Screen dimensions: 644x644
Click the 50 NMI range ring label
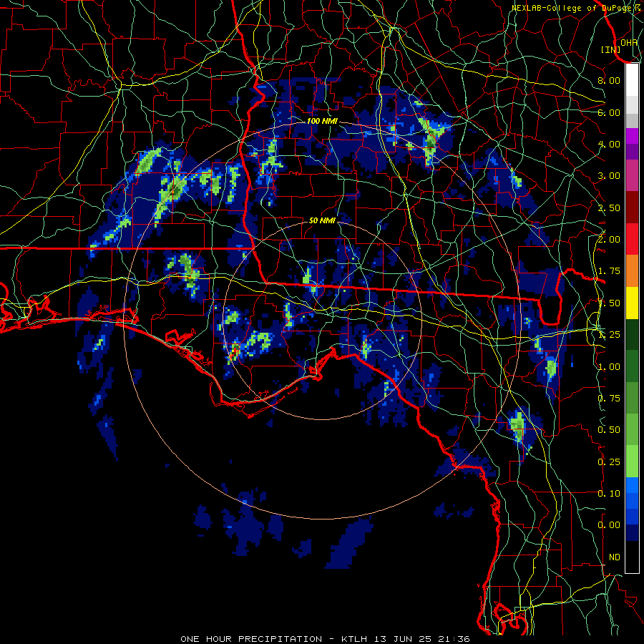[x=322, y=220]
